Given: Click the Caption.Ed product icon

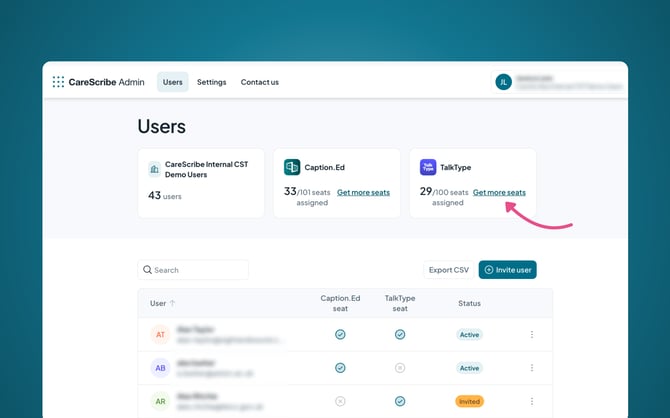Looking at the screenshot, I should tap(292, 167).
